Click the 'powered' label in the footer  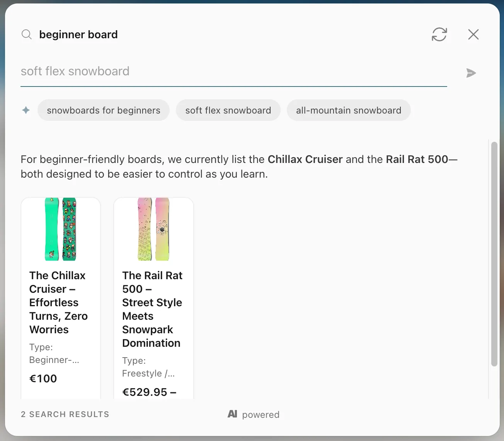(x=261, y=414)
